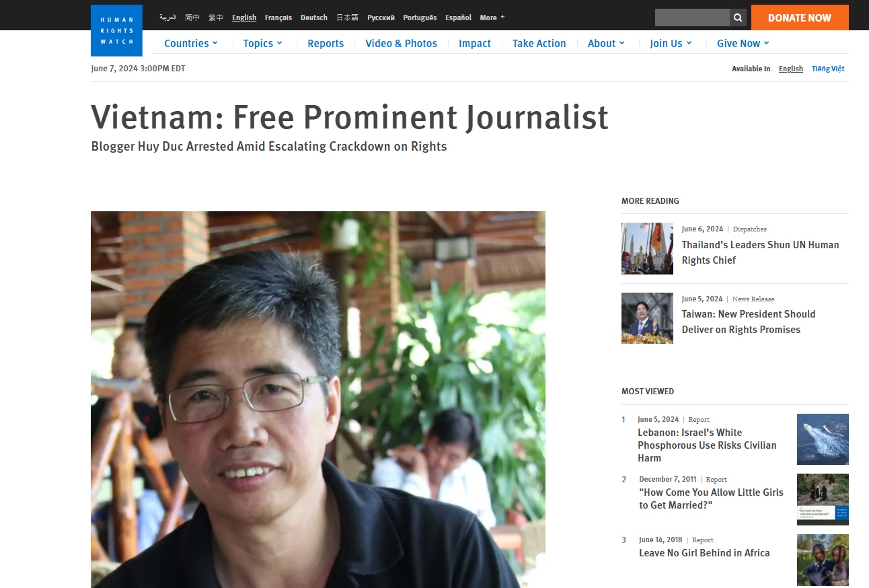The image size is (869, 588).
Task: Click the Human Rights Watch logo
Action: [x=116, y=30]
